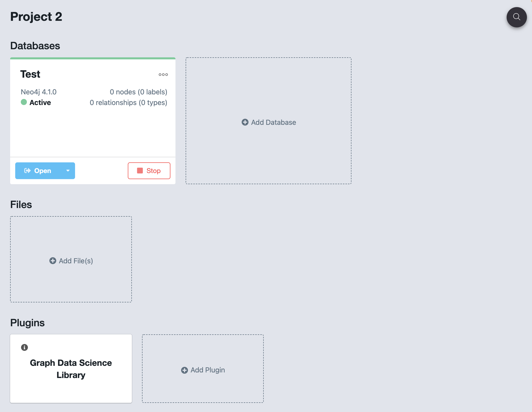Click the Add File(s) label
Viewport: 532px width, 412px height.
(76, 261)
